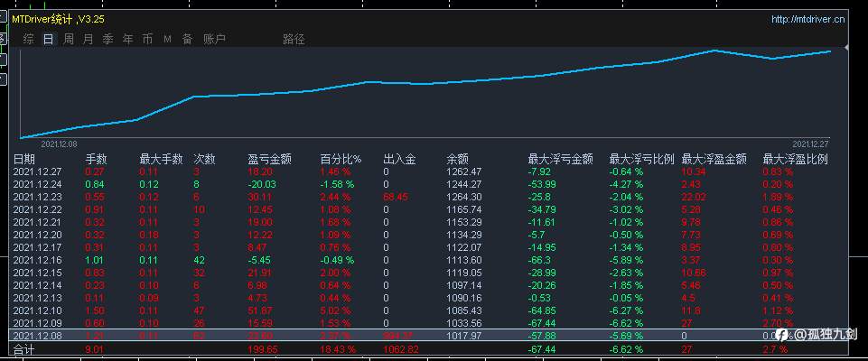Image resolution: width=868 pixels, height=361 pixels.
Task: Select the 年 yearly tab
Action: pos(128,39)
